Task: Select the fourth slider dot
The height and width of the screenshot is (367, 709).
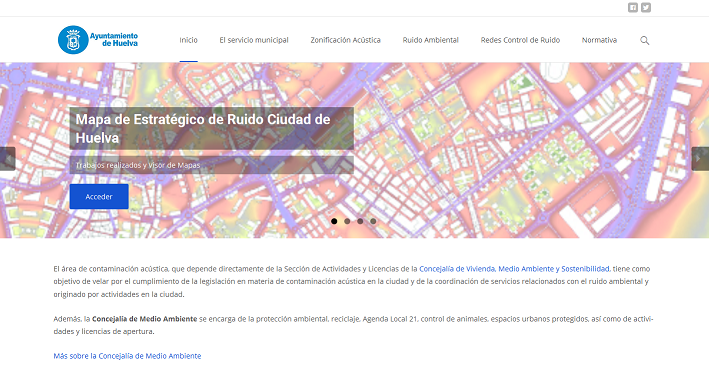Action: point(373,221)
